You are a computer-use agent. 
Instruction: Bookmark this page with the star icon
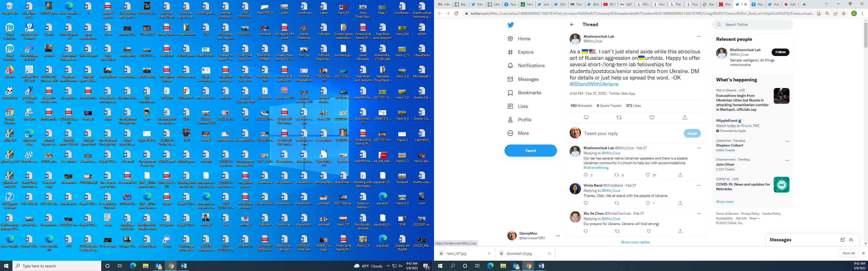coord(843,13)
